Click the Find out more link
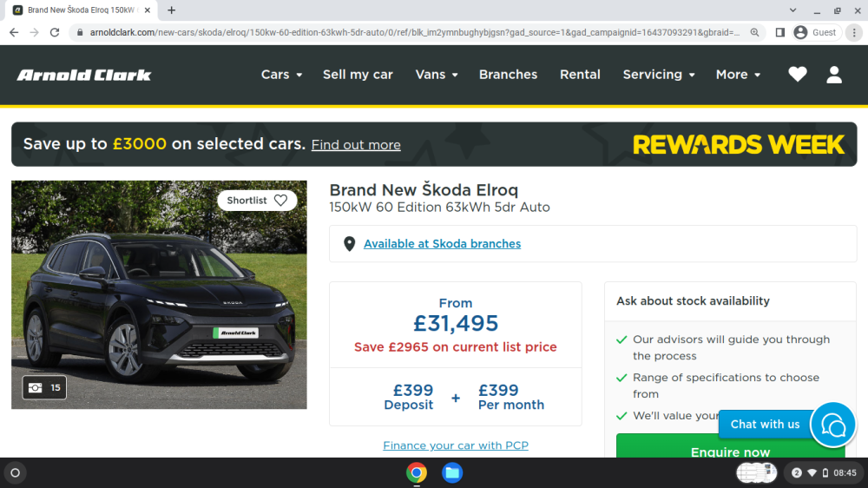868x488 pixels. (356, 145)
